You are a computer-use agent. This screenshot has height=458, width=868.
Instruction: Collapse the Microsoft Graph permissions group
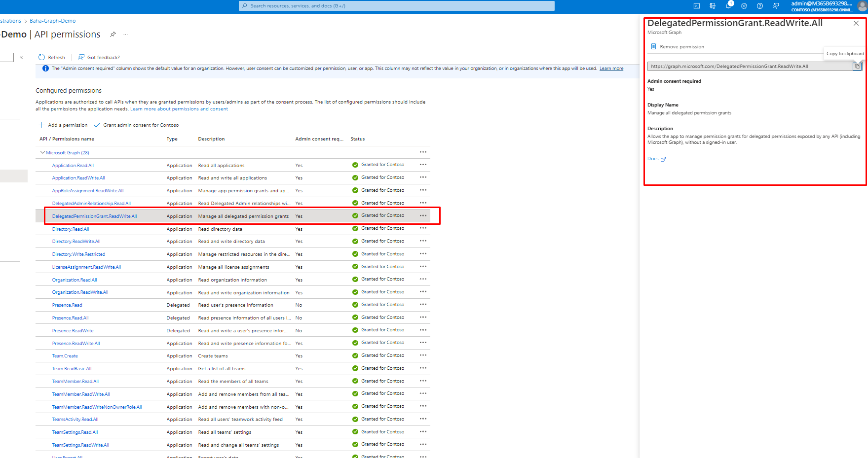click(42, 152)
